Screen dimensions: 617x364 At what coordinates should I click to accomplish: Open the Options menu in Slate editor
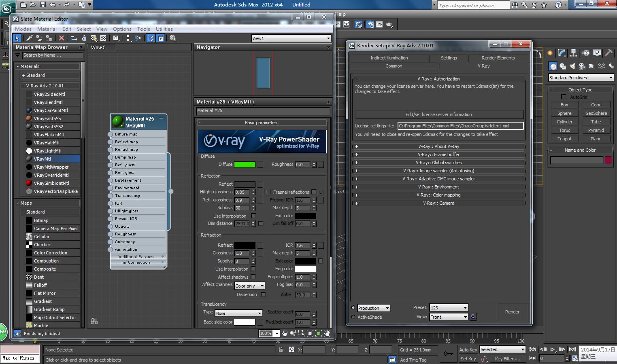[x=122, y=29]
